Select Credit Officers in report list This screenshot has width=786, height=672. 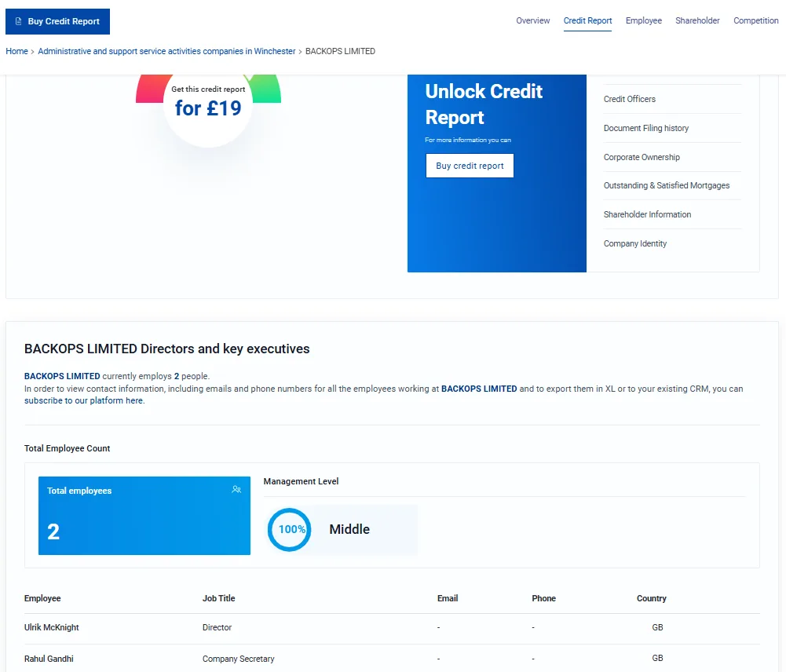pos(629,100)
